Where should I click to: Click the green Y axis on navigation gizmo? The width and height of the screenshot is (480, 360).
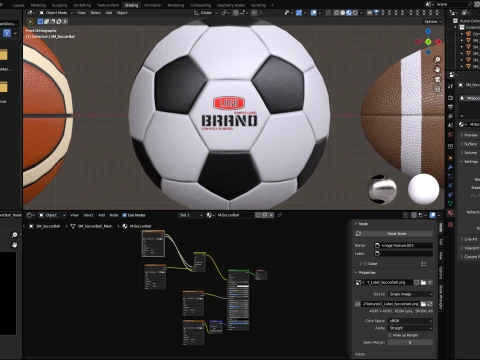click(428, 42)
